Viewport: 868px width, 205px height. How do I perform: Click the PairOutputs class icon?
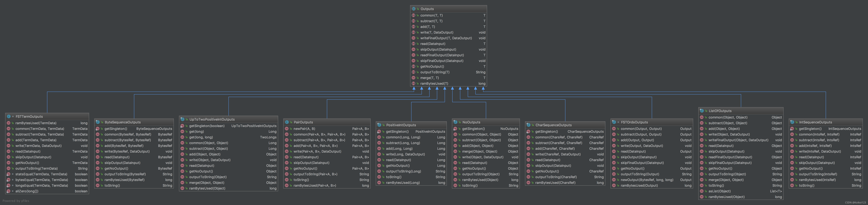click(x=287, y=122)
